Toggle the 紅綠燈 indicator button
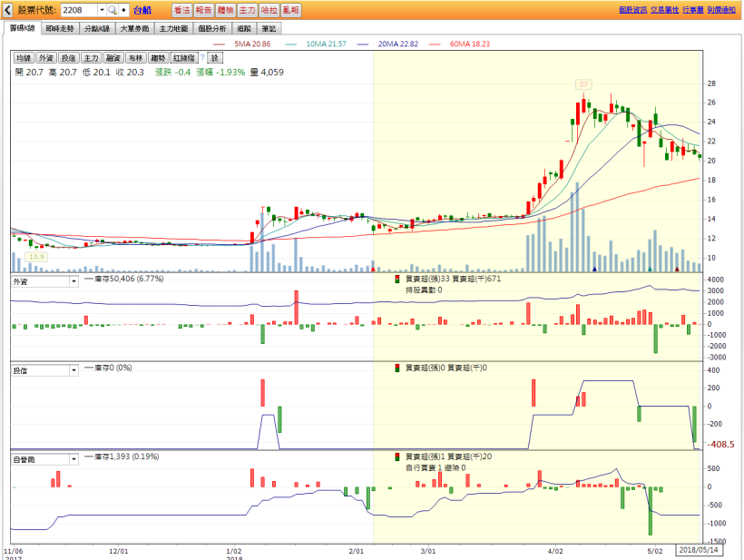This screenshot has height=560, width=744. (x=183, y=57)
